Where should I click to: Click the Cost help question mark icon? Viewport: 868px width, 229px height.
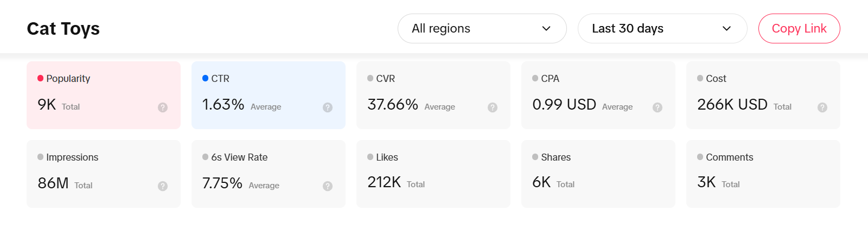coord(822,107)
